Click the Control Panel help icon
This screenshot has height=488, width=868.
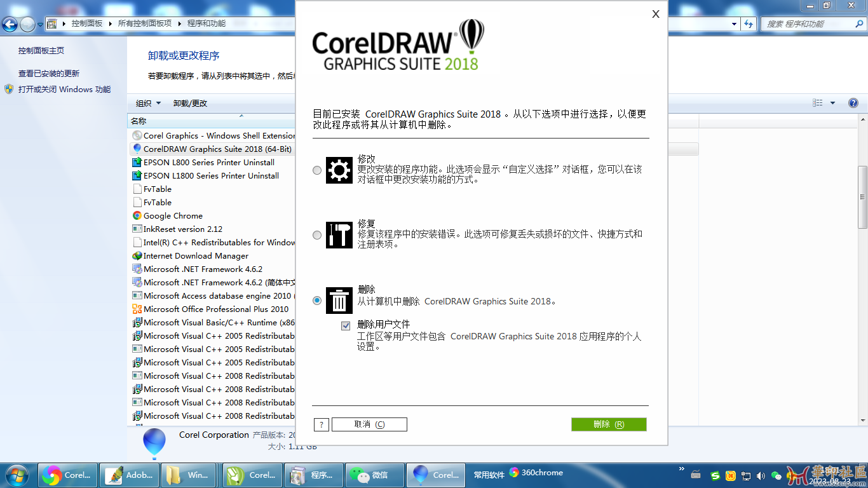click(x=853, y=103)
